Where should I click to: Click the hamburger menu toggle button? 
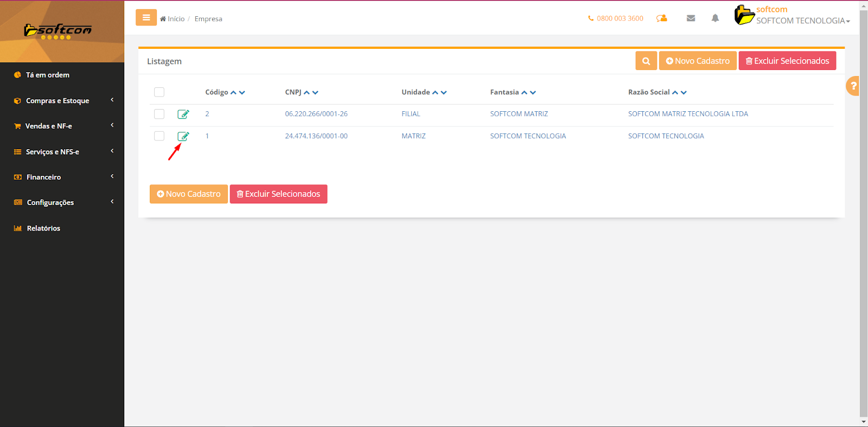[x=146, y=18]
